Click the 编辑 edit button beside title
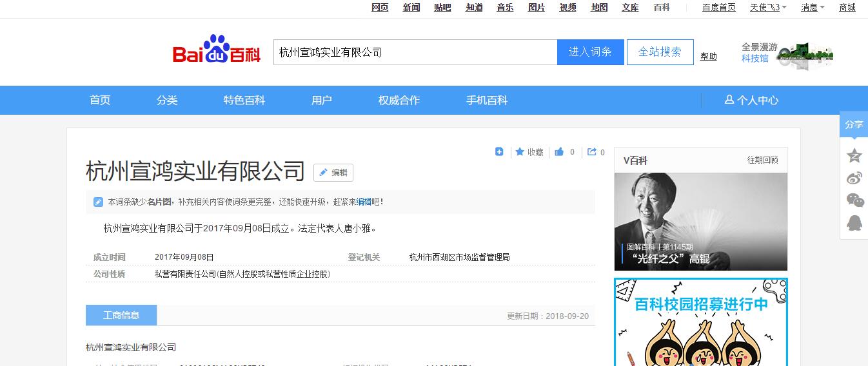 pyautogui.click(x=333, y=173)
